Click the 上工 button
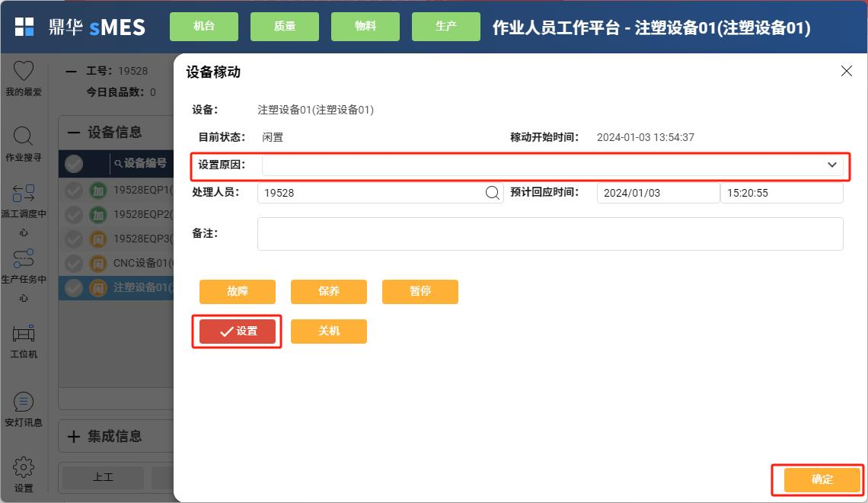This screenshot has width=868, height=503. point(103,477)
